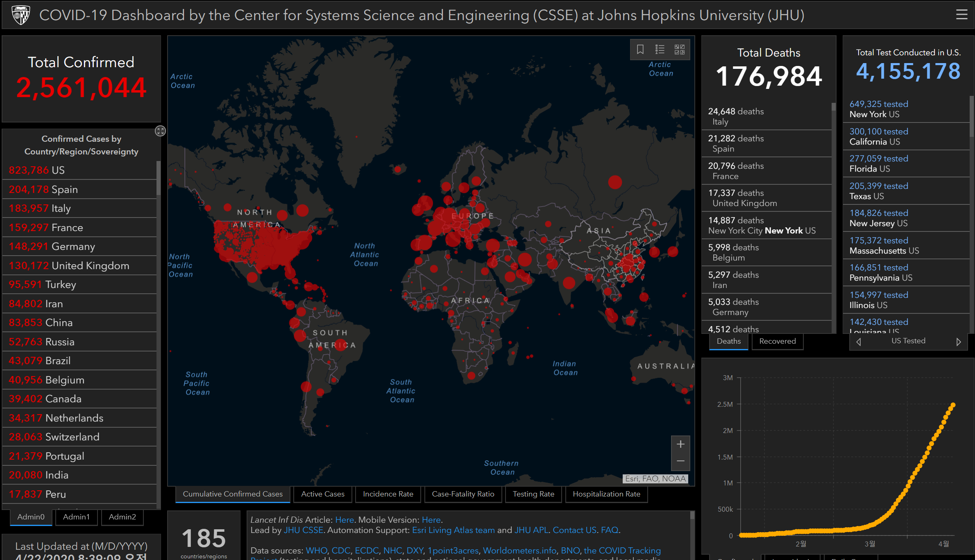Open the JHU CSSE link
The image size is (975, 560).
(x=303, y=530)
